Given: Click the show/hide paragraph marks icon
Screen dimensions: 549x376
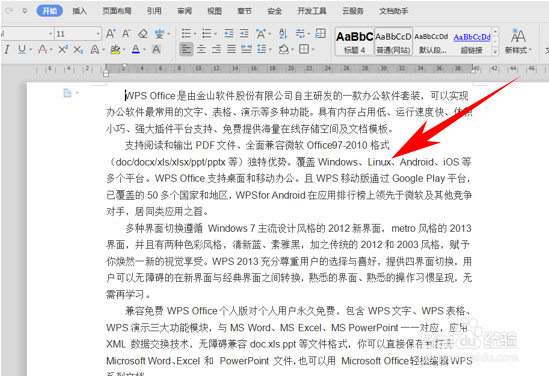Looking at the screenshot, I should tap(300, 34).
